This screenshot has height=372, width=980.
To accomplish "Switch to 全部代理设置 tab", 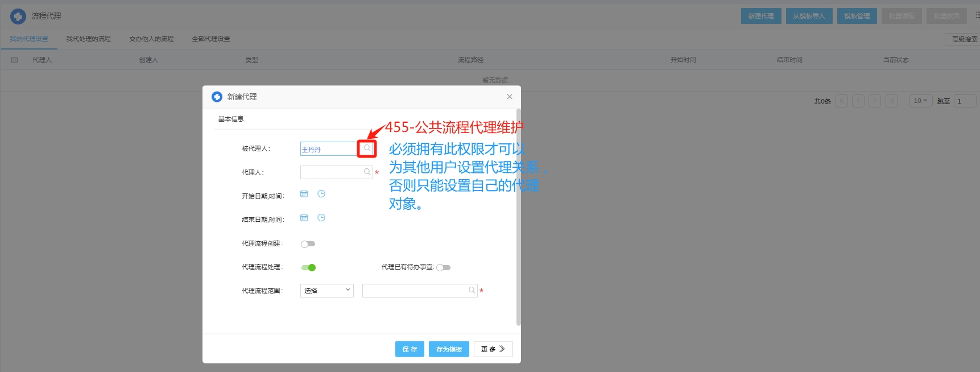I will tap(210, 39).
